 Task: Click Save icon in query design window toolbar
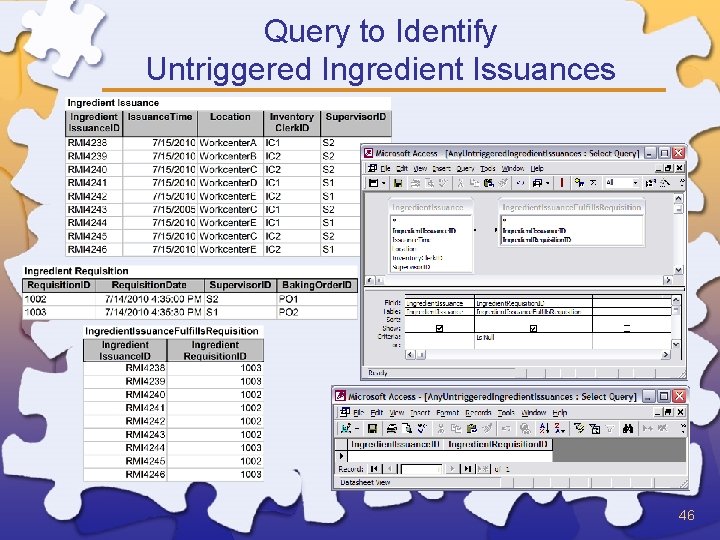click(x=398, y=183)
